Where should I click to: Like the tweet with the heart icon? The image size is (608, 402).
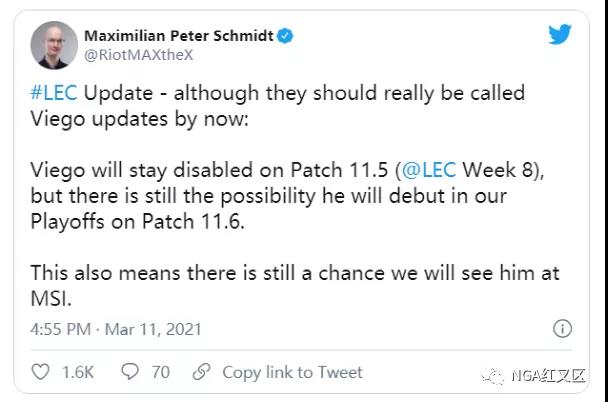point(40,372)
